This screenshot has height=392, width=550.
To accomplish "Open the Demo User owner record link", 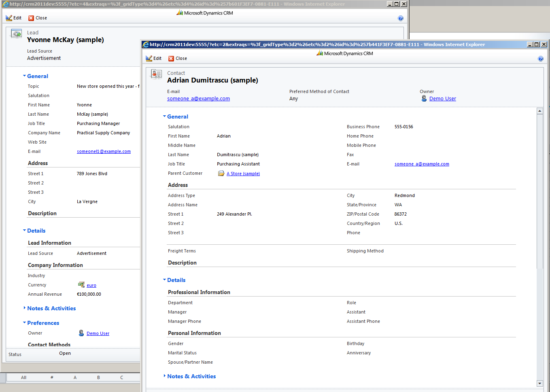I will click(x=442, y=98).
